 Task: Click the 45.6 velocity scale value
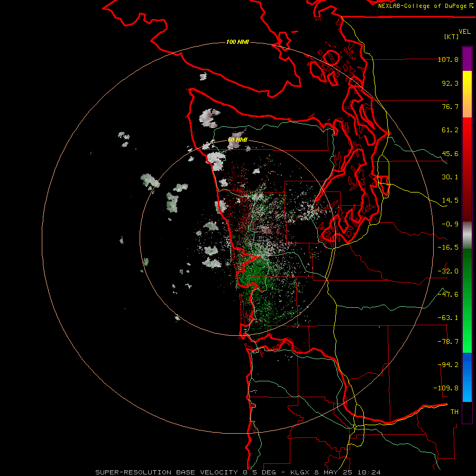[450, 153]
